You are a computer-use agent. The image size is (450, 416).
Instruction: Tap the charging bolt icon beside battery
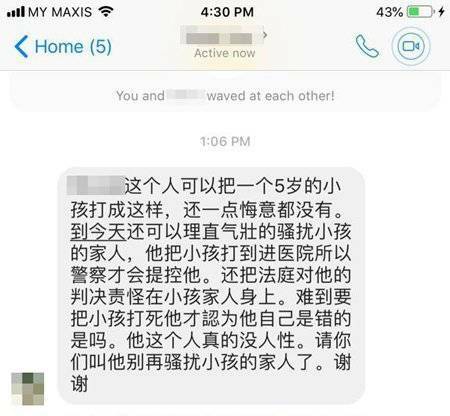pos(442,12)
